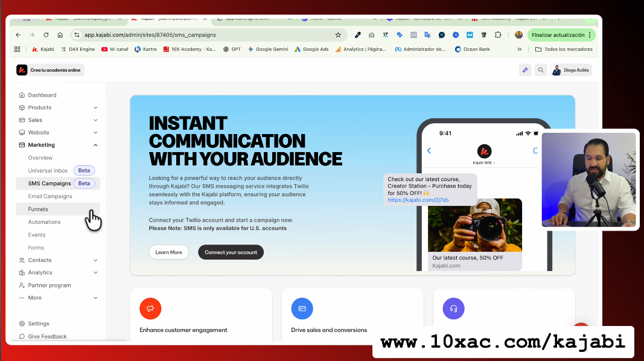Click the Settings gear icon
Image resolution: width=644 pixels, height=361 pixels.
22,324
